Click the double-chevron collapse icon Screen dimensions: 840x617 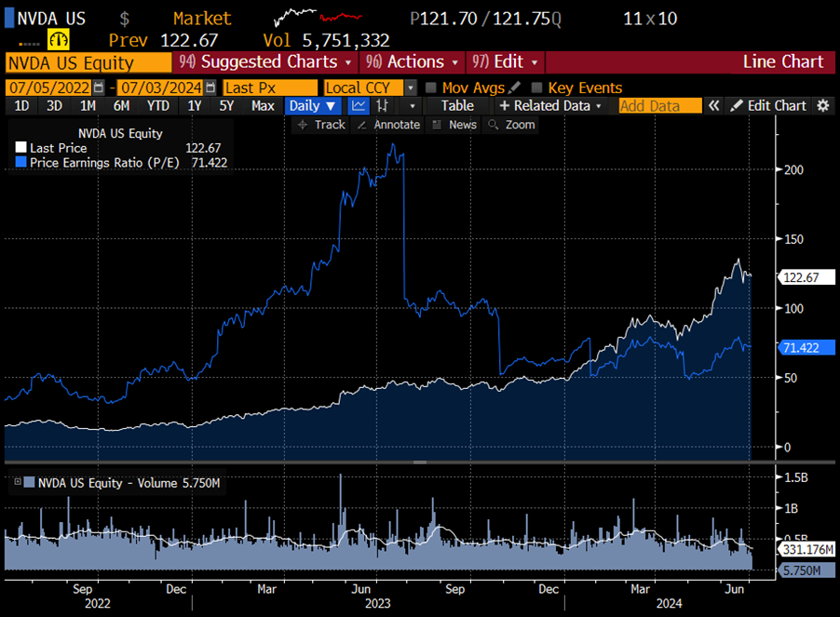714,105
